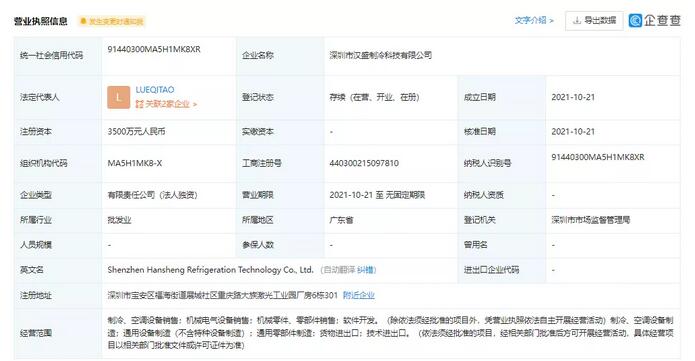695x361 pixels.
Task: Click the business term 2021-10-21 至 无固定期限
Action: [x=377, y=195]
